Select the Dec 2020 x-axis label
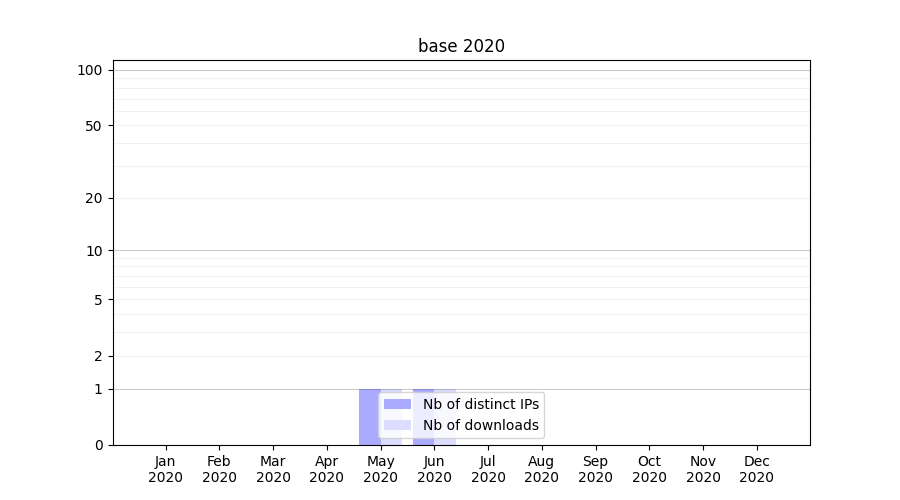The width and height of the screenshot is (900, 500). point(756,469)
